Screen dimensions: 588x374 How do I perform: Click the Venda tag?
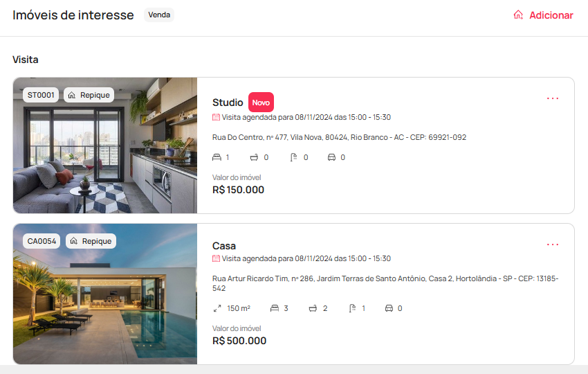[x=159, y=15]
